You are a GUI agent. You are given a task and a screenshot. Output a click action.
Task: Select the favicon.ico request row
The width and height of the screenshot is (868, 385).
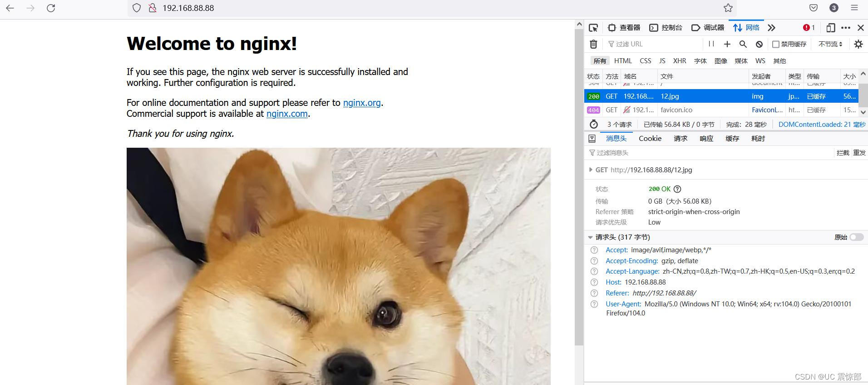pos(721,110)
